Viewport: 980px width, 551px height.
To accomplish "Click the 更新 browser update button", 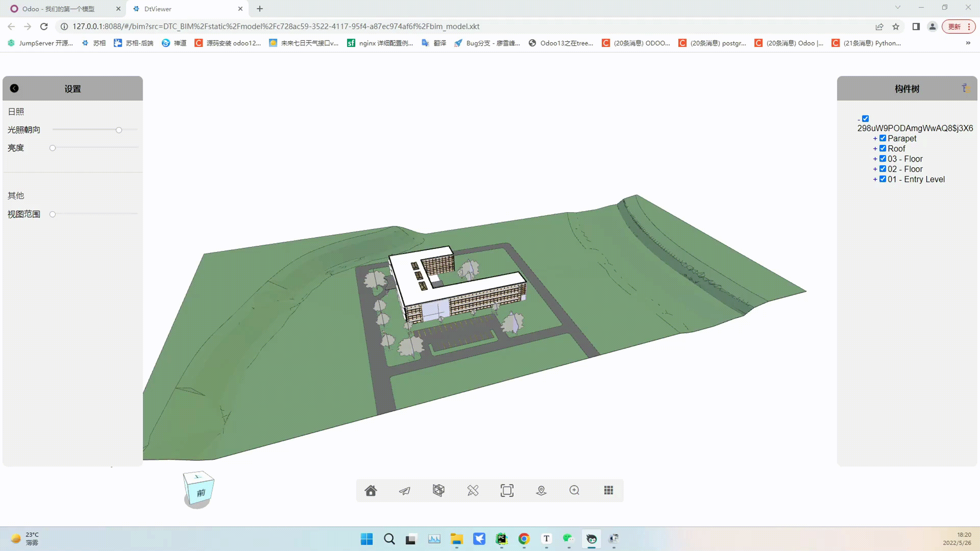I will pyautogui.click(x=954, y=27).
